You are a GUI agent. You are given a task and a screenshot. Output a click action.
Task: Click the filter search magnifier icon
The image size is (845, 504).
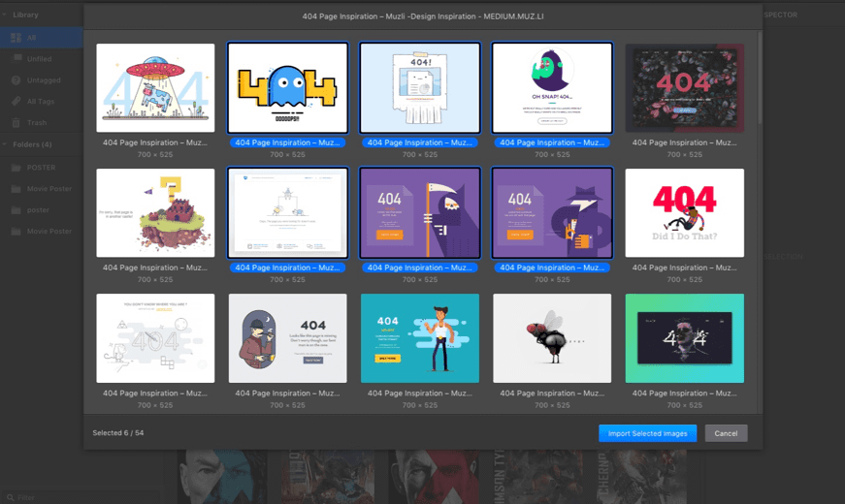click(x=9, y=497)
